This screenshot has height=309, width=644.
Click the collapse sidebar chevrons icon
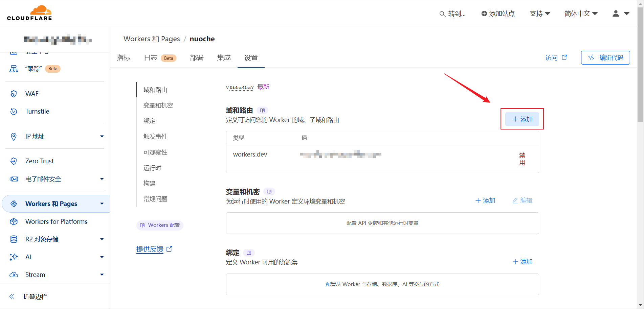12,296
